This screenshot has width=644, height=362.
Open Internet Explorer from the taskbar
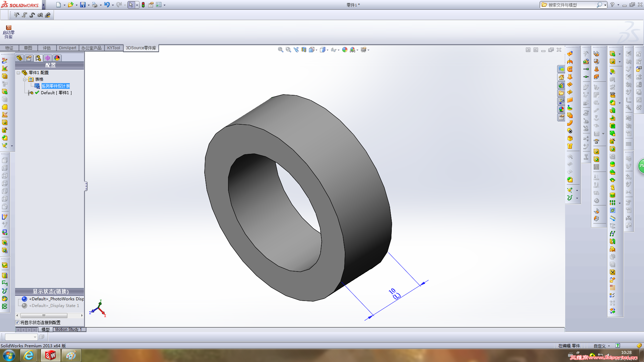tap(29, 355)
